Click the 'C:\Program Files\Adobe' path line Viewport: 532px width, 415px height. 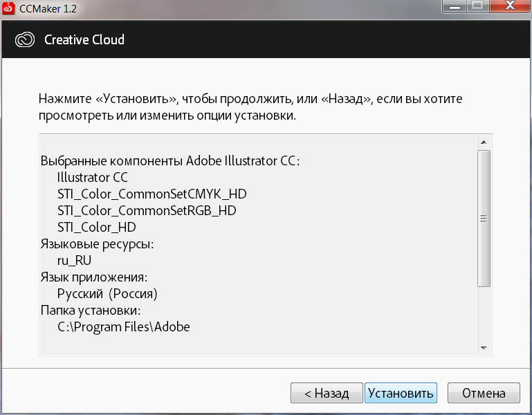click(124, 327)
